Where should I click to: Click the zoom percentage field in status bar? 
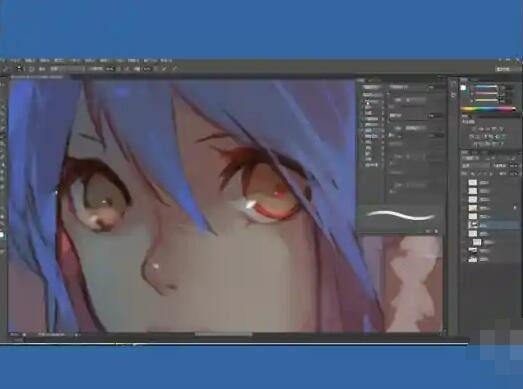tap(15, 334)
